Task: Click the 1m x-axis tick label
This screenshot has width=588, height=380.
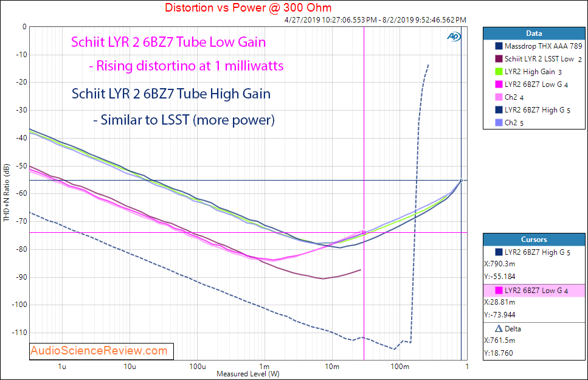Action: 265,367
